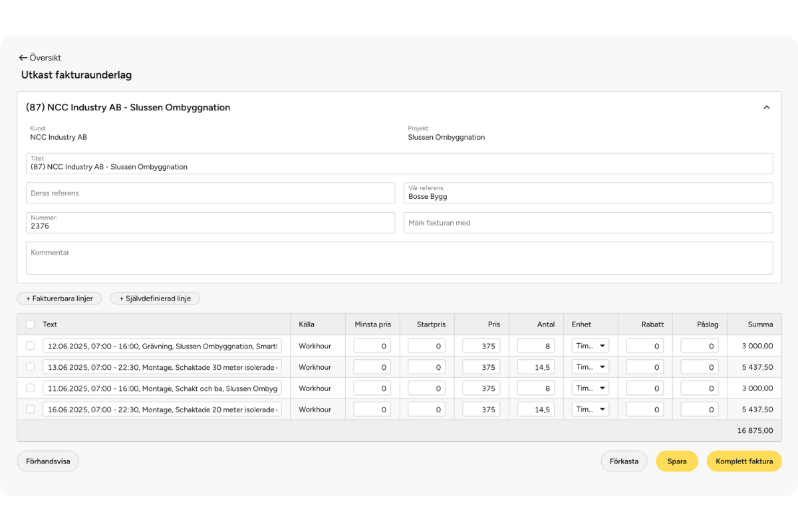Click the 3 000,00 sum in 11.06.2025 row
This screenshot has width=798, height=532.
click(x=757, y=388)
